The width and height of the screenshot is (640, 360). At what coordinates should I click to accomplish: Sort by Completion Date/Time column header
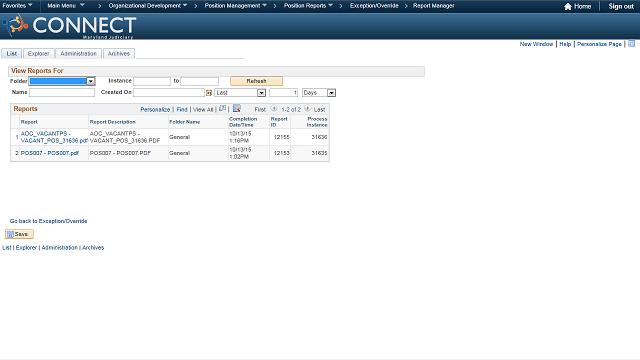[243, 122]
